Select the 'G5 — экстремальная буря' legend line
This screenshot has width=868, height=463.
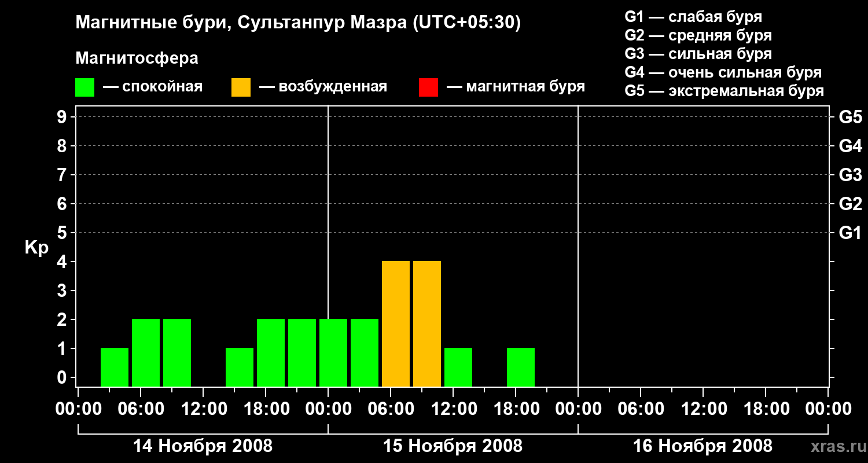(x=724, y=91)
